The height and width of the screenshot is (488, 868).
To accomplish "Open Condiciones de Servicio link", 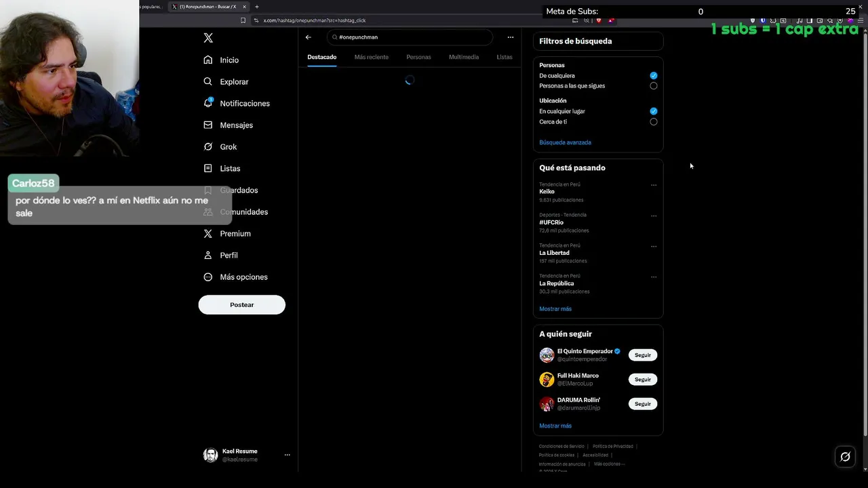I will tap(561, 446).
